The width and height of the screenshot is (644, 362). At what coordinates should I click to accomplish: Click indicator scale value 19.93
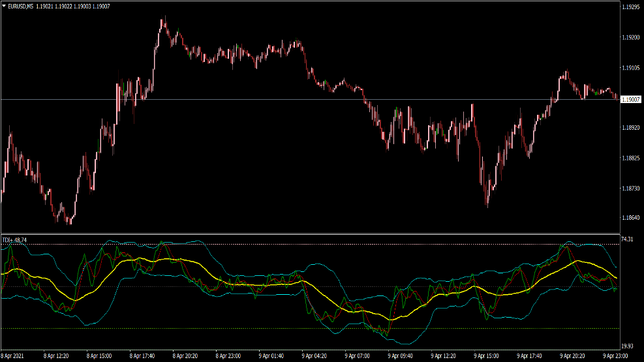[x=627, y=346]
